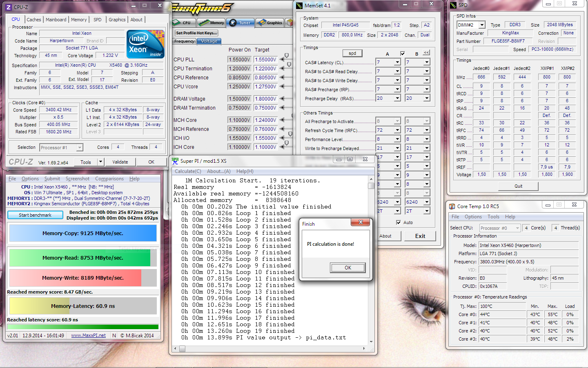Click the Intel Xeon inside logo in CPU-Z
This screenshot has height=368, width=588.
click(x=145, y=44)
